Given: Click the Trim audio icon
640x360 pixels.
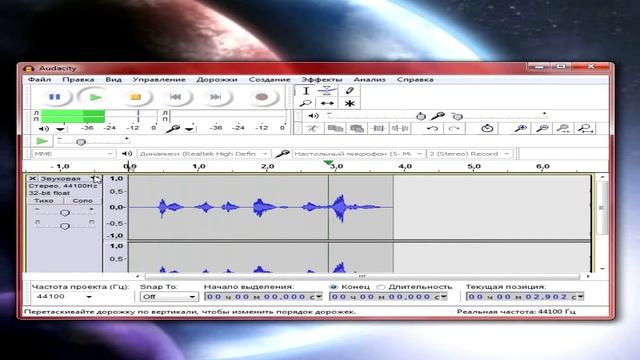Looking at the screenshot, I should pyautogui.click(x=378, y=129).
